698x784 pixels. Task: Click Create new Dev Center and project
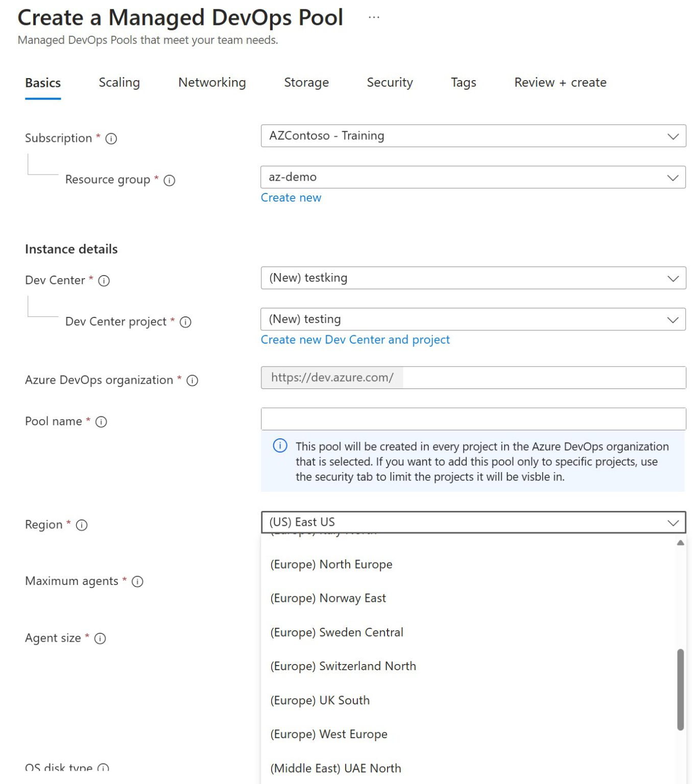pos(355,339)
